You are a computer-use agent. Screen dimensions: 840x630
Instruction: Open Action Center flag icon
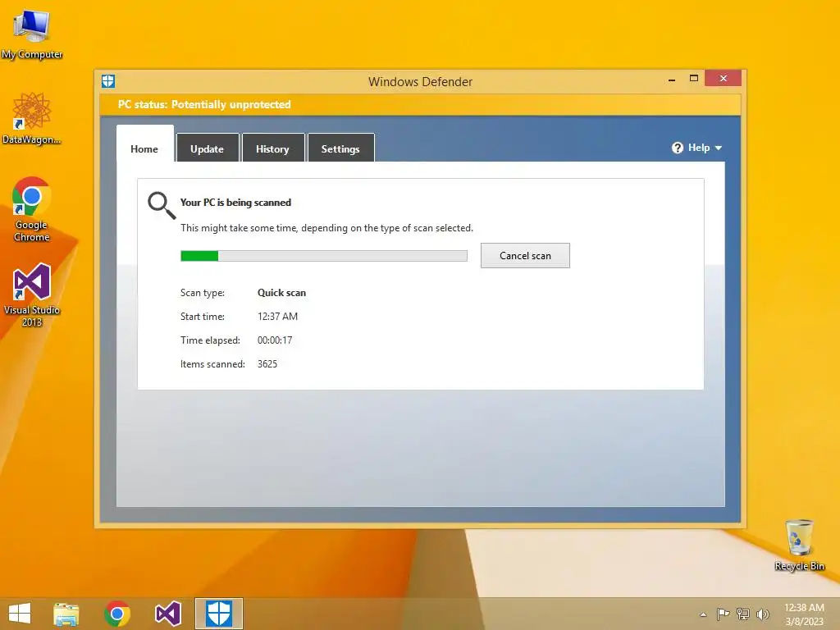pyautogui.click(x=724, y=614)
